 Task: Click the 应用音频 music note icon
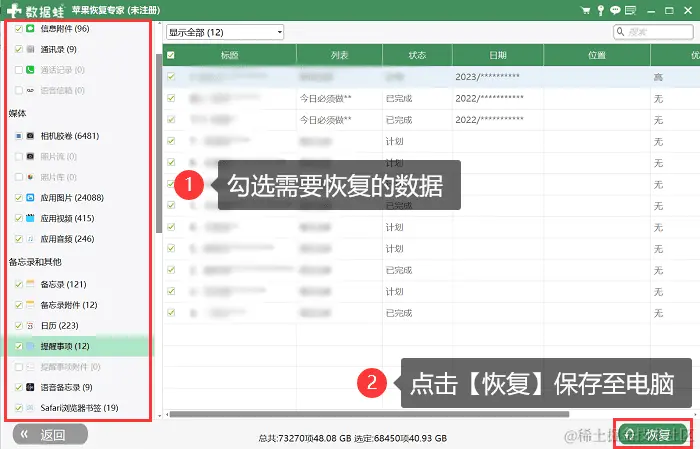[x=30, y=239]
